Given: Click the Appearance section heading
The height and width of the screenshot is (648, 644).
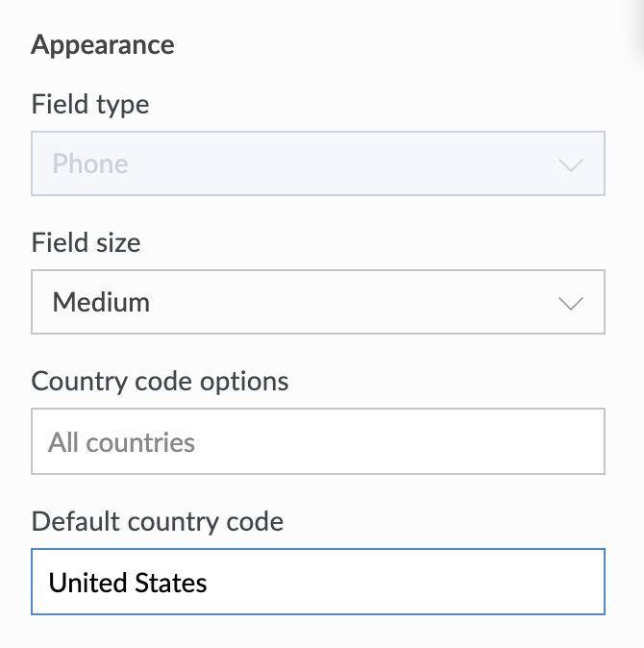Looking at the screenshot, I should click(103, 45).
